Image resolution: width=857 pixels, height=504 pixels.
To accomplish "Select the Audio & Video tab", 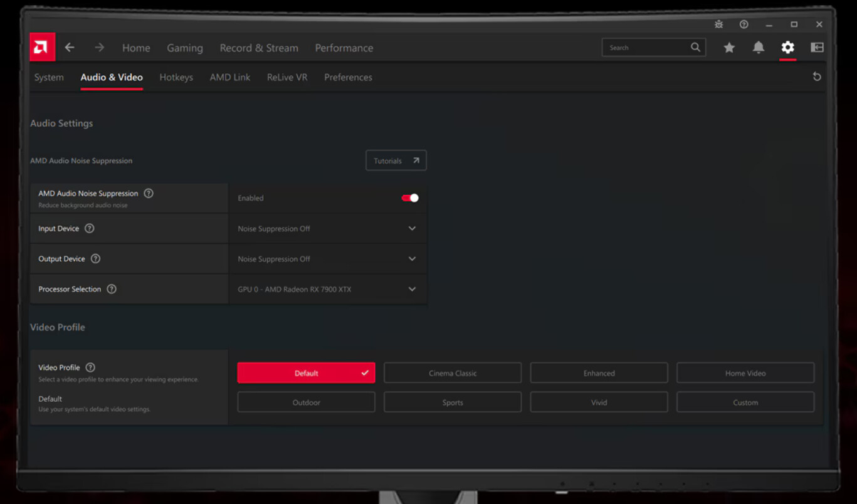I will (112, 77).
